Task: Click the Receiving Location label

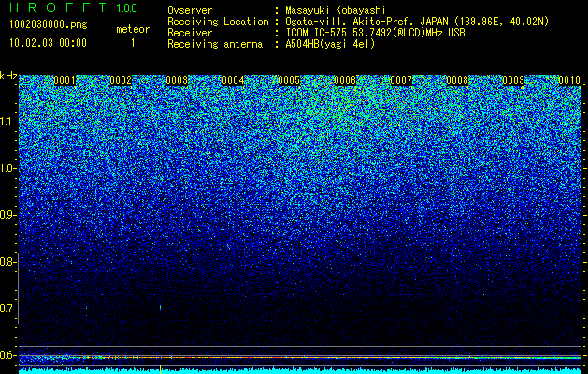Action: click(x=218, y=22)
